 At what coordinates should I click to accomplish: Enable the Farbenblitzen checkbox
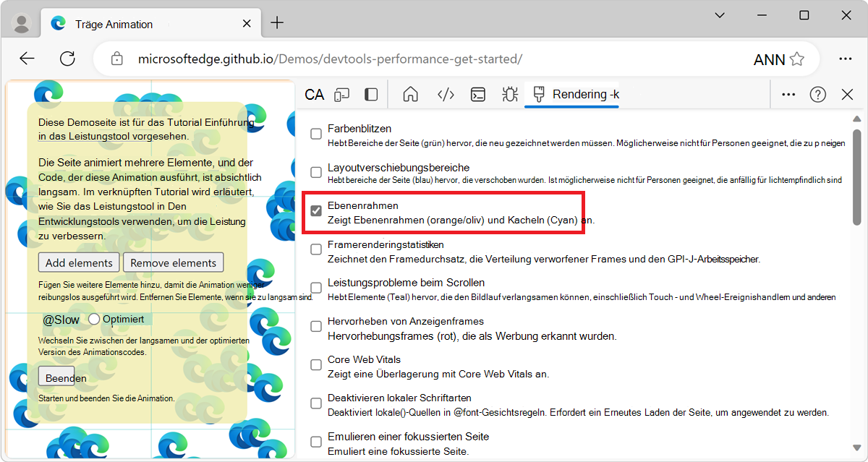coord(316,134)
